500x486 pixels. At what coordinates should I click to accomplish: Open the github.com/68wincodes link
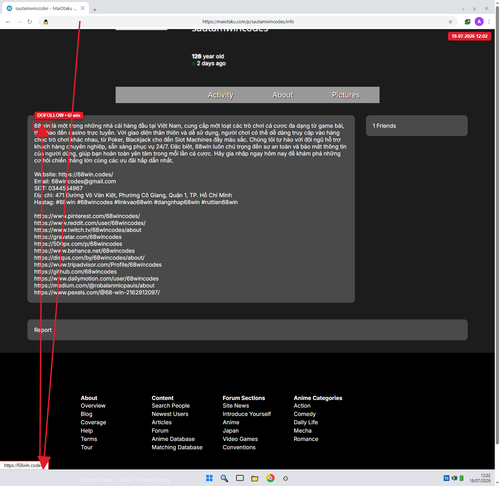point(75,272)
